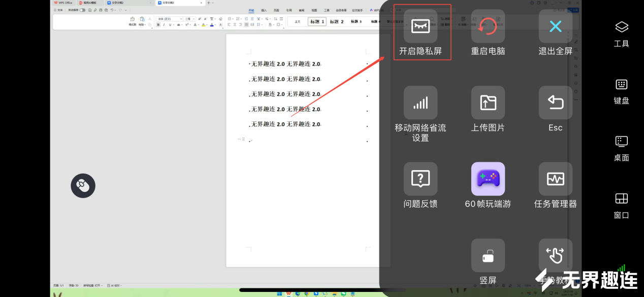Tap the 桌面 desktop sidebar icon
Image resolution: width=644 pixels, height=297 pixels.
(622, 141)
